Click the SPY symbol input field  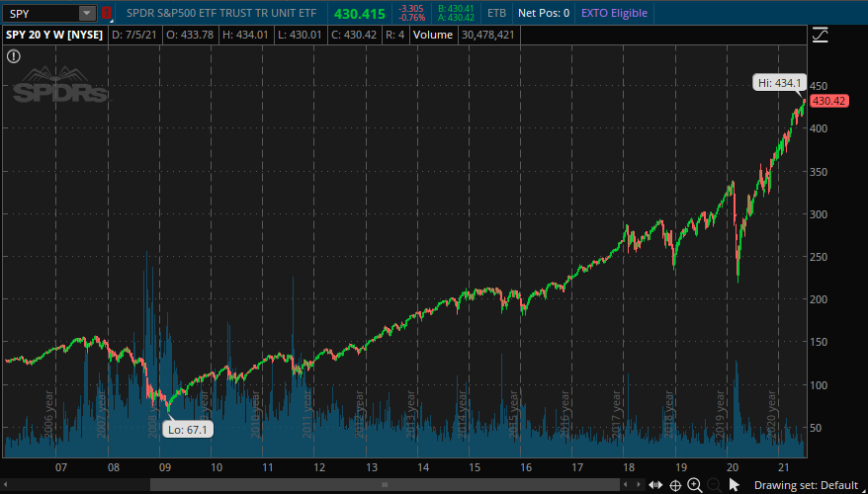point(41,13)
